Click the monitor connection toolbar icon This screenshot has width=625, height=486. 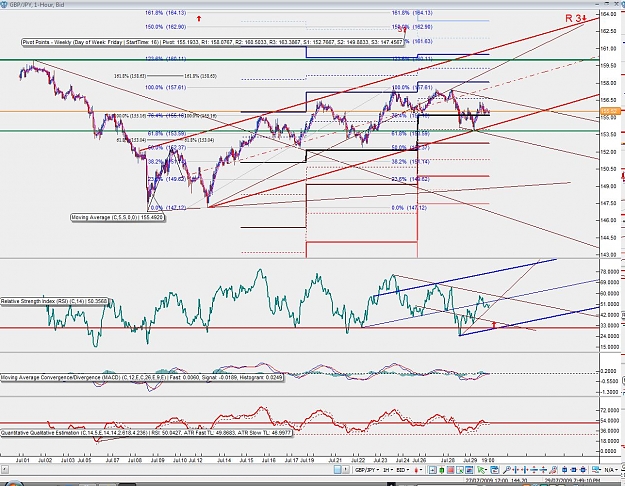pos(596,470)
